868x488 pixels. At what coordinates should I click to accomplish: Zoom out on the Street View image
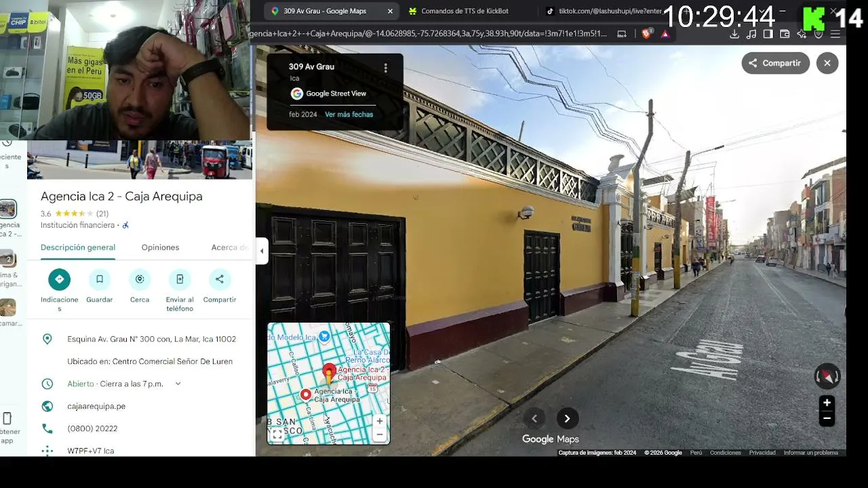point(827,419)
